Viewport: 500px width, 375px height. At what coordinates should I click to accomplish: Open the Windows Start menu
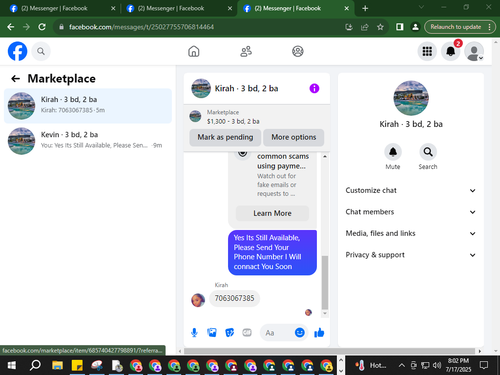pyautogui.click(x=12, y=365)
